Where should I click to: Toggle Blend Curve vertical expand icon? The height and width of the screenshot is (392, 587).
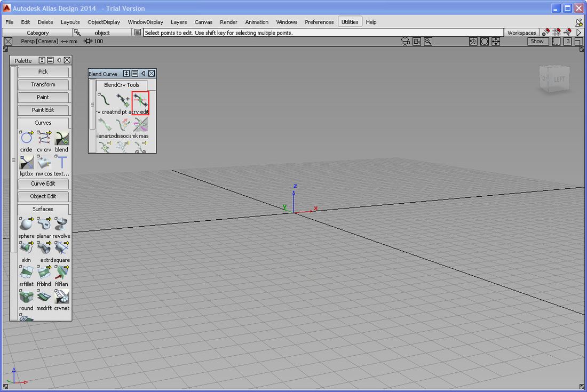(x=126, y=73)
